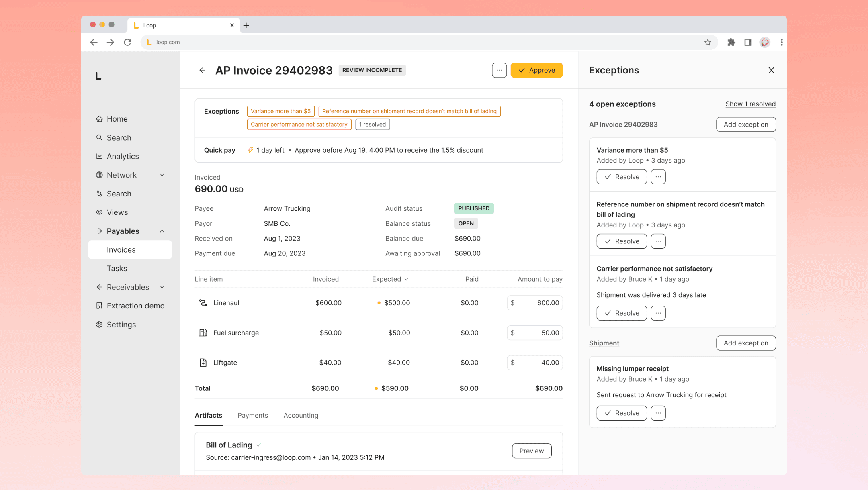Open Analytics from the sidebar
Screen dimensions: 868x490
pos(123,156)
